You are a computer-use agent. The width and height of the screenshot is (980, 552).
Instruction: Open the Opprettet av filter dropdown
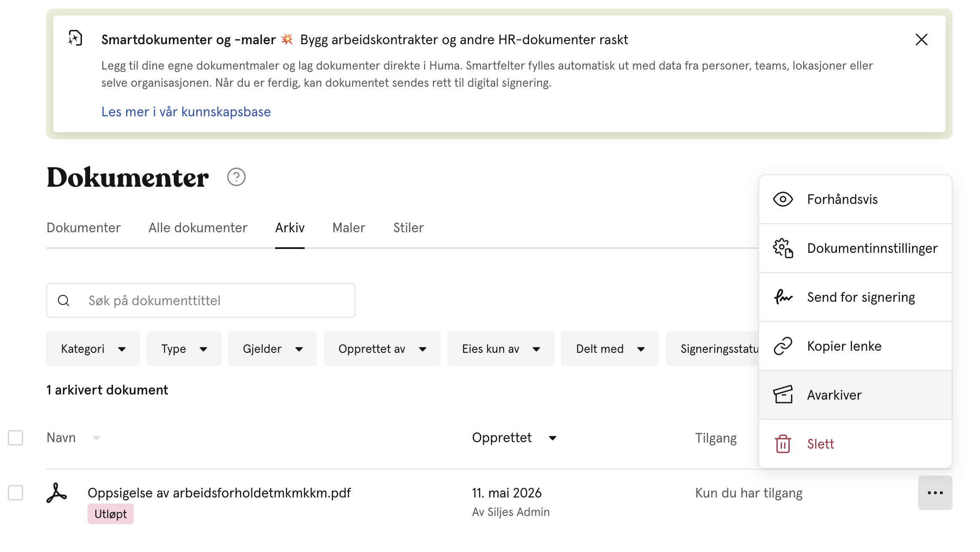pos(382,349)
